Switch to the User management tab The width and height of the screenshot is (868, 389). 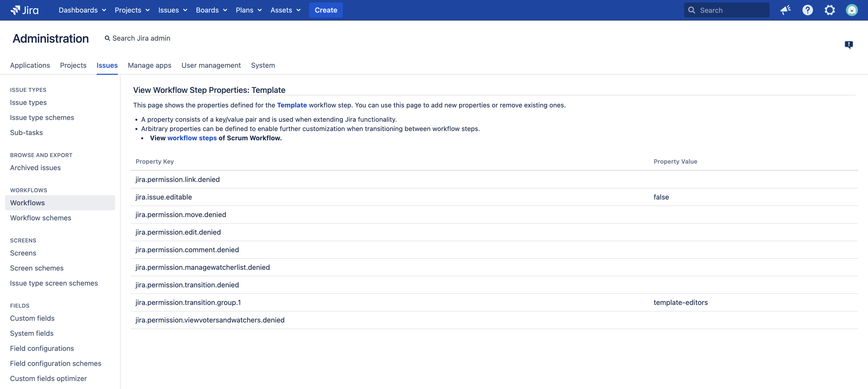(x=211, y=65)
